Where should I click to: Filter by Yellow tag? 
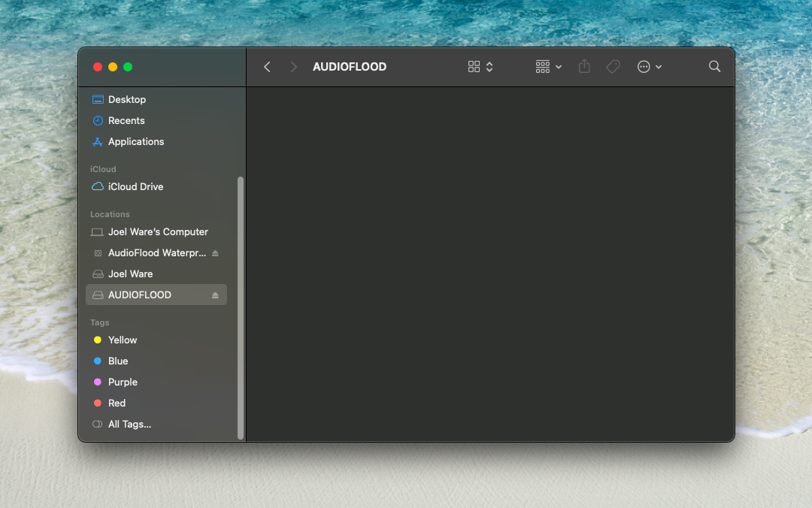pyautogui.click(x=156, y=340)
